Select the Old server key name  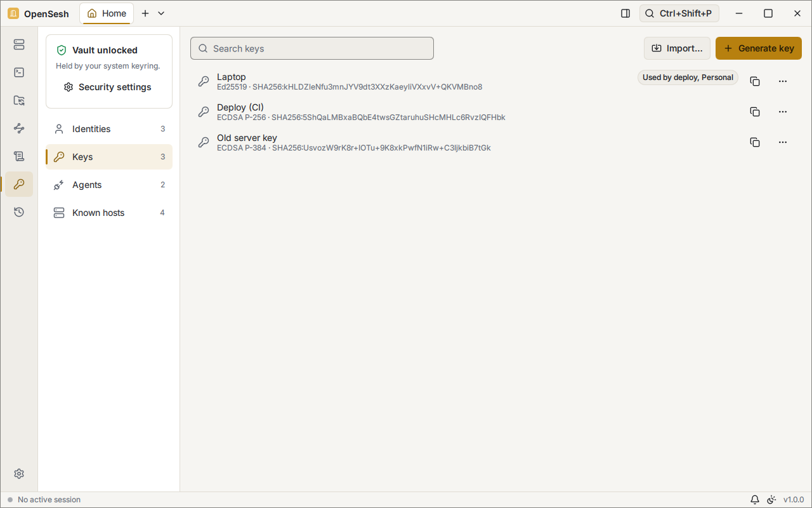click(x=247, y=138)
